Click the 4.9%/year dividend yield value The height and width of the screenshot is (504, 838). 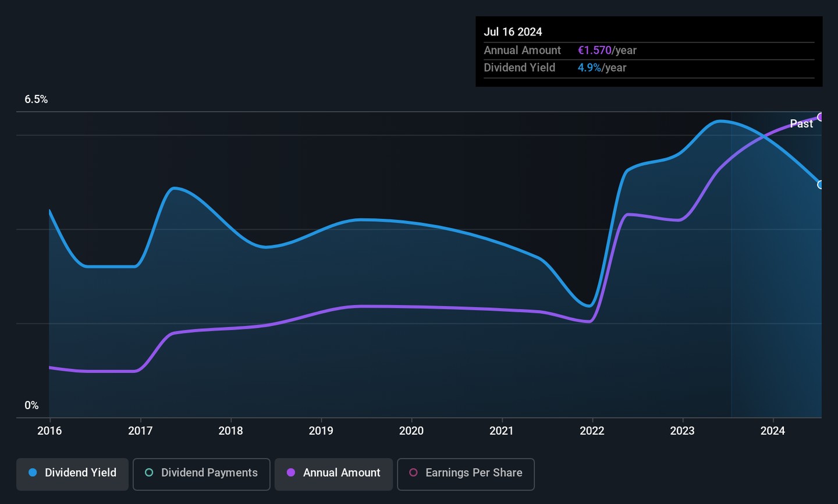(602, 68)
